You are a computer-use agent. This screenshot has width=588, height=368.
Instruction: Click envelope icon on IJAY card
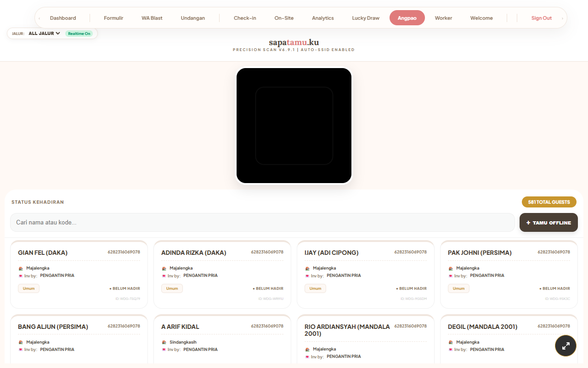pyautogui.click(x=307, y=276)
